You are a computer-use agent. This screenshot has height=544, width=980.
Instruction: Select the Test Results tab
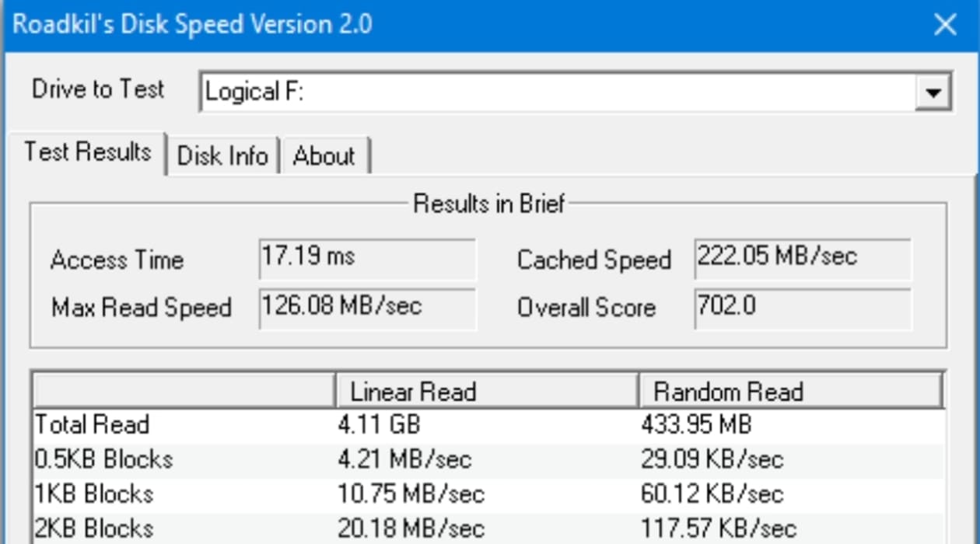87,152
